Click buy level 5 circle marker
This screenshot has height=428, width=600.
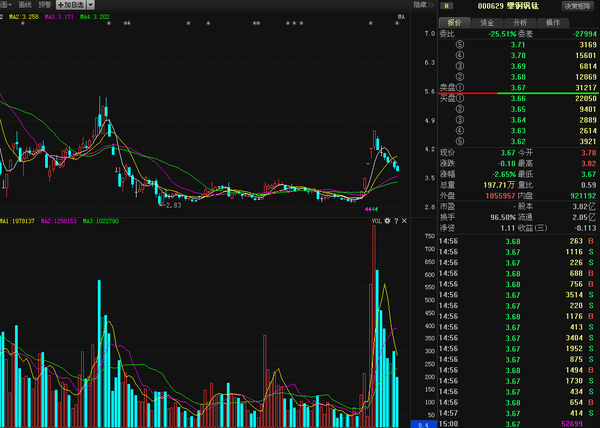(460, 142)
